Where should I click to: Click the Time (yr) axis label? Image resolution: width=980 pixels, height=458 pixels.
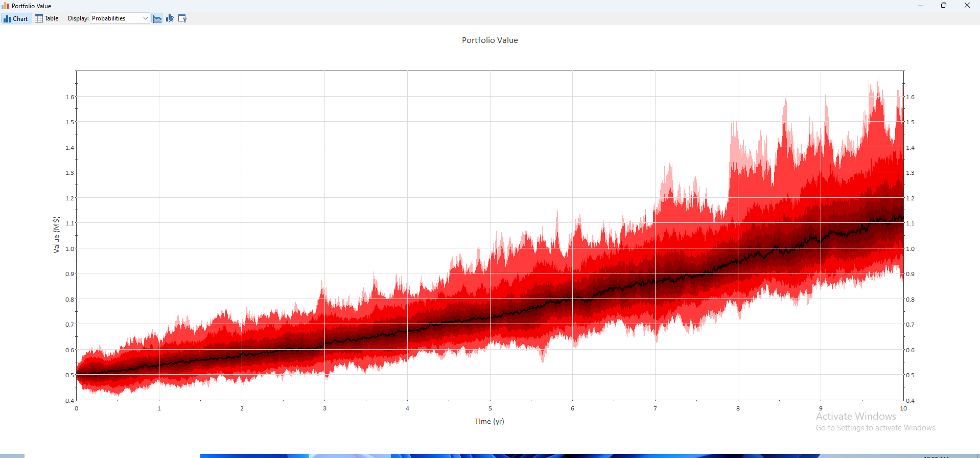pos(489,421)
